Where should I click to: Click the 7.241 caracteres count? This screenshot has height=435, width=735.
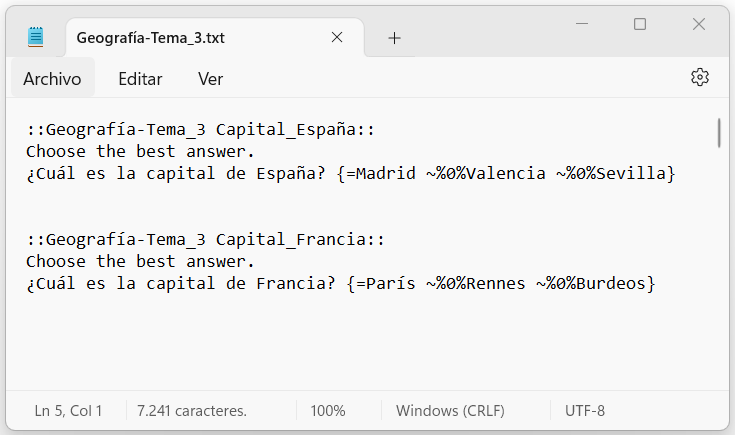192,411
